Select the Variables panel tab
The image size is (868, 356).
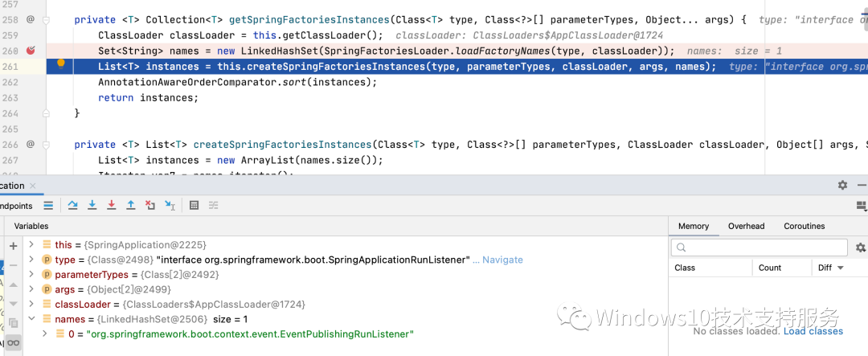tap(31, 226)
